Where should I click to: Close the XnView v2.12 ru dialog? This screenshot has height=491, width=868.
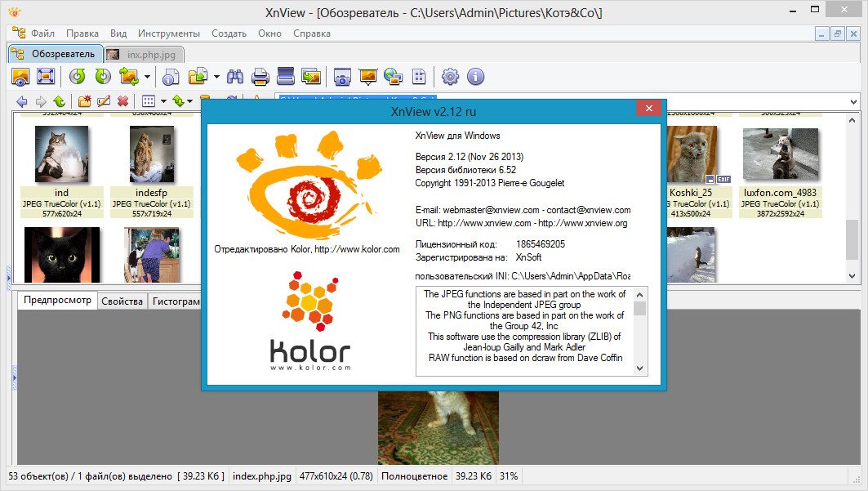648,109
